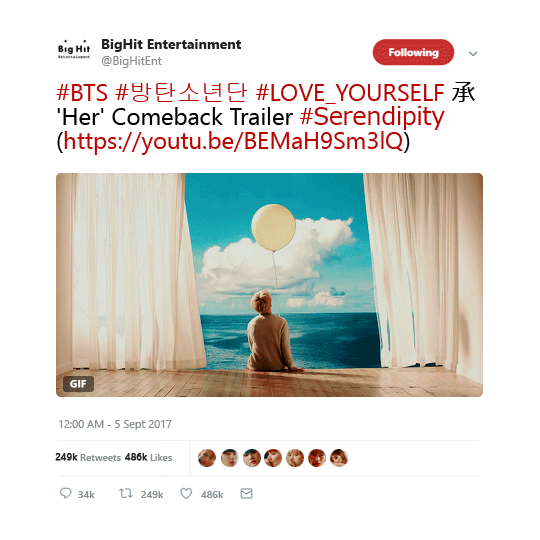View the 249k Retweets list
Viewport: 540px width, 540px height.
(88, 457)
